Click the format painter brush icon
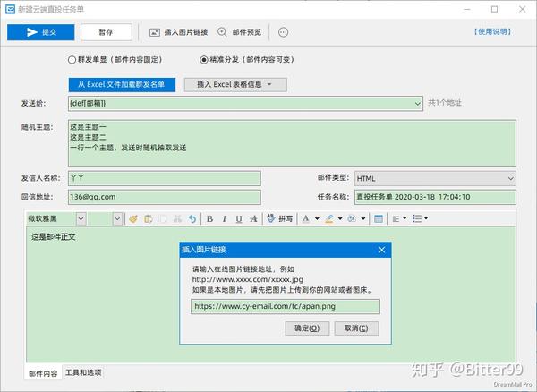Viewport: 537px width, 392px height. 133,218
